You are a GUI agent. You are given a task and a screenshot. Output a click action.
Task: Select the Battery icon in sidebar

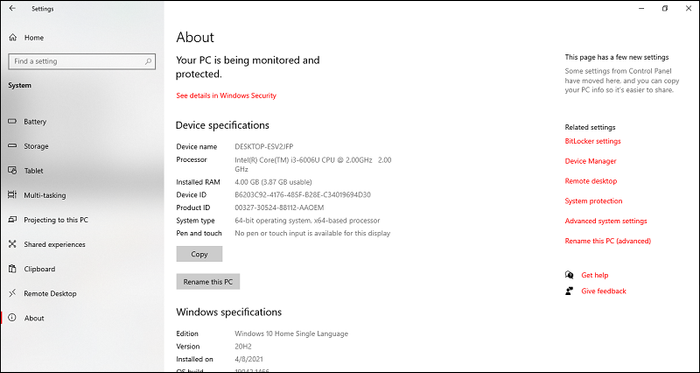[12, 121]
